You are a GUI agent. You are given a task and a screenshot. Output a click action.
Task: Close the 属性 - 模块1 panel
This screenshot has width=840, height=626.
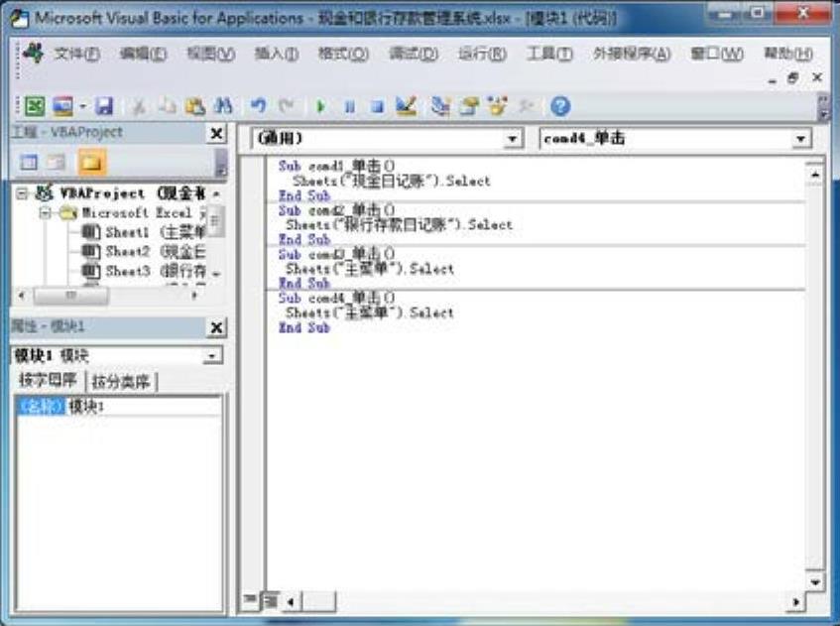(216, 327)
